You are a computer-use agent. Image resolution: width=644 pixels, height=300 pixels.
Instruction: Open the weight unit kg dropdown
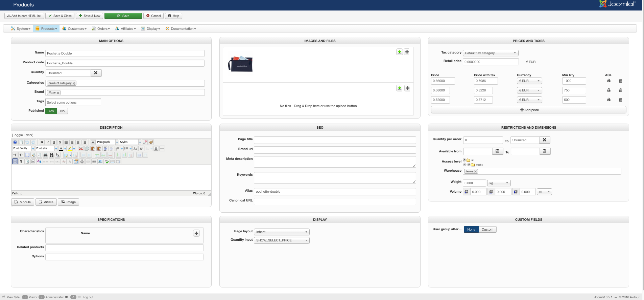click(x=499, y=183)
